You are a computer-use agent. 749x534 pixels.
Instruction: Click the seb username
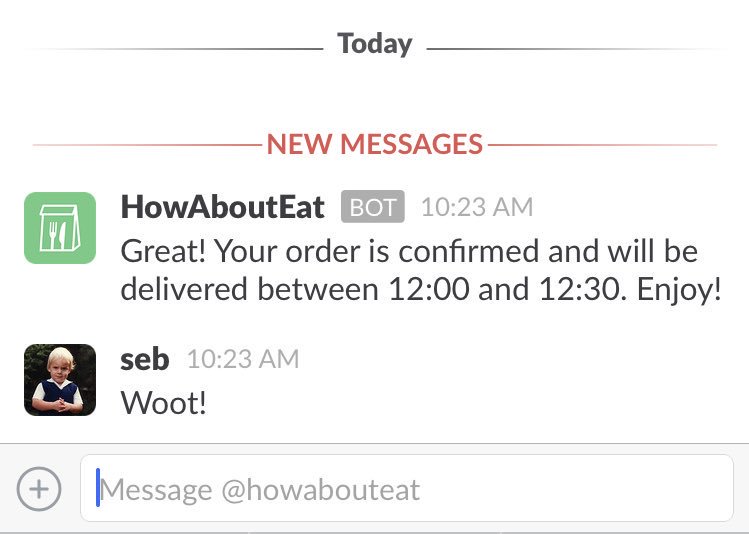(145, 359)
